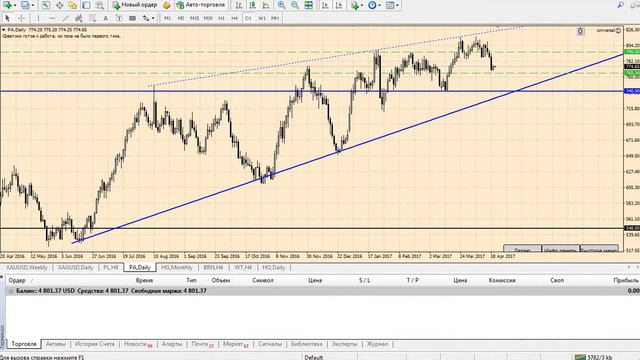
Task: Enable chart auto scroll
Action: 325,5
